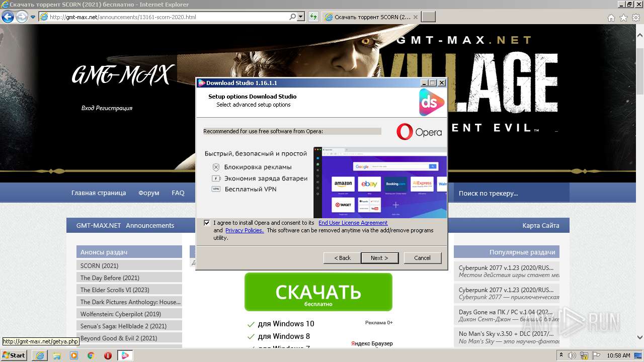This screenshot has width=644, height=362.
Task: Click the volume speaker tray icon
Action: pos(573,355)
